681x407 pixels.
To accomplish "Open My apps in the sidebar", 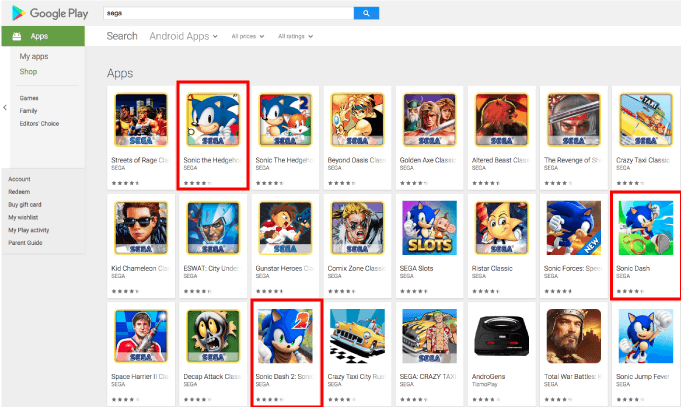I will point(34,56).
